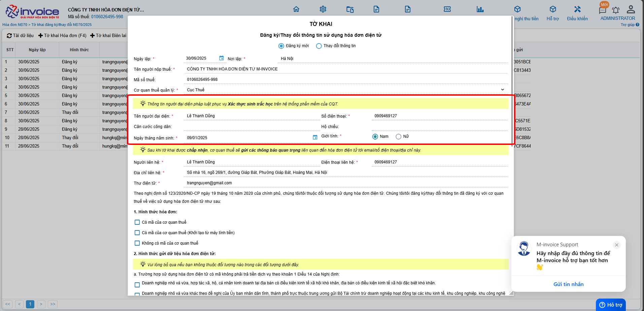
Task: Sort by Hình thức column header
Action: click(x=79, y=50)
